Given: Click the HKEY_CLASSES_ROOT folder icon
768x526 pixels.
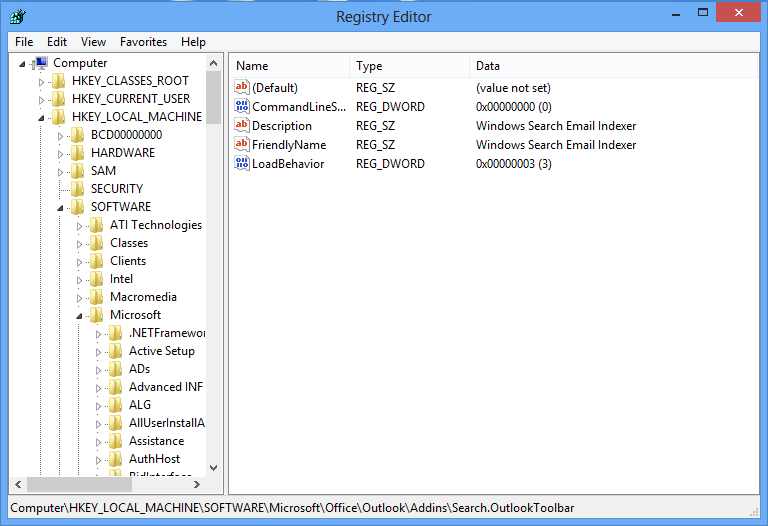Looking at the screenshot, I should pos(59,81).
